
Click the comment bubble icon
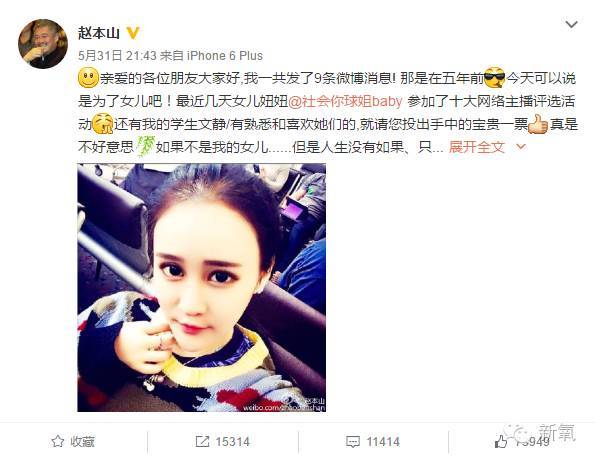click(x=353, y=442)
